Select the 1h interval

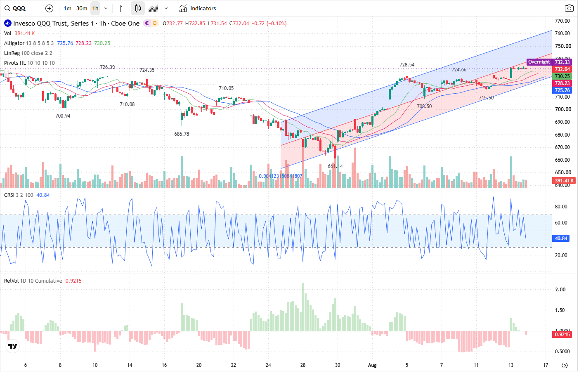(x=95, y=8)
